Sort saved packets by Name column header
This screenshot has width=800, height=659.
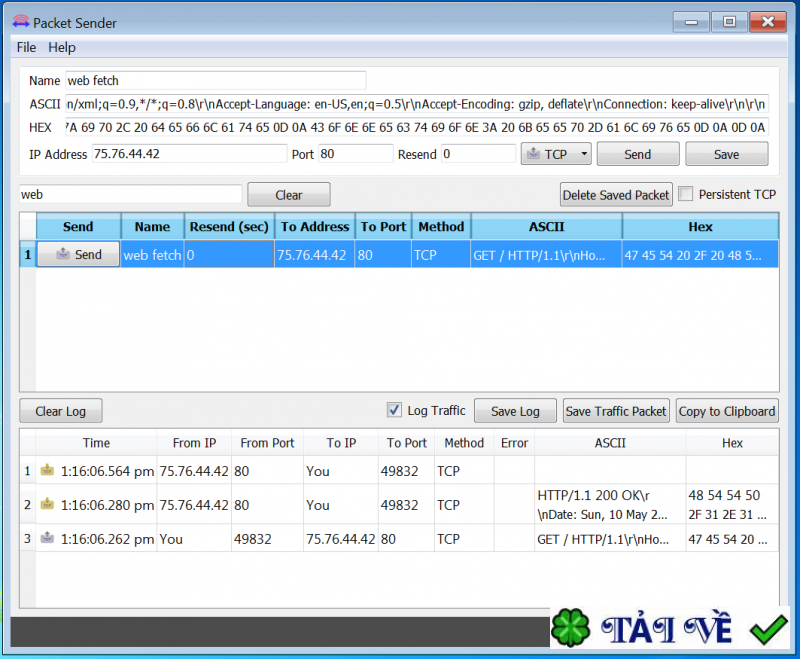pos(152,226)
